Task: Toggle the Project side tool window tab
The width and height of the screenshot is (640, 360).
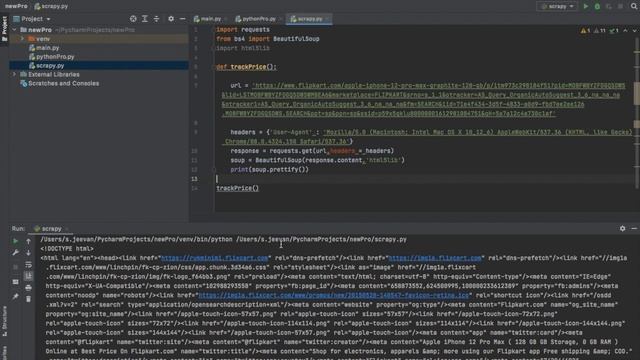Action: 4,29
